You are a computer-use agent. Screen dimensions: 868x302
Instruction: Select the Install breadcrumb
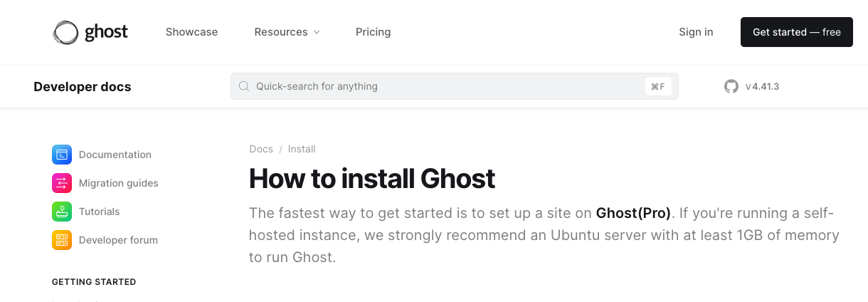[x=302, y=149]
